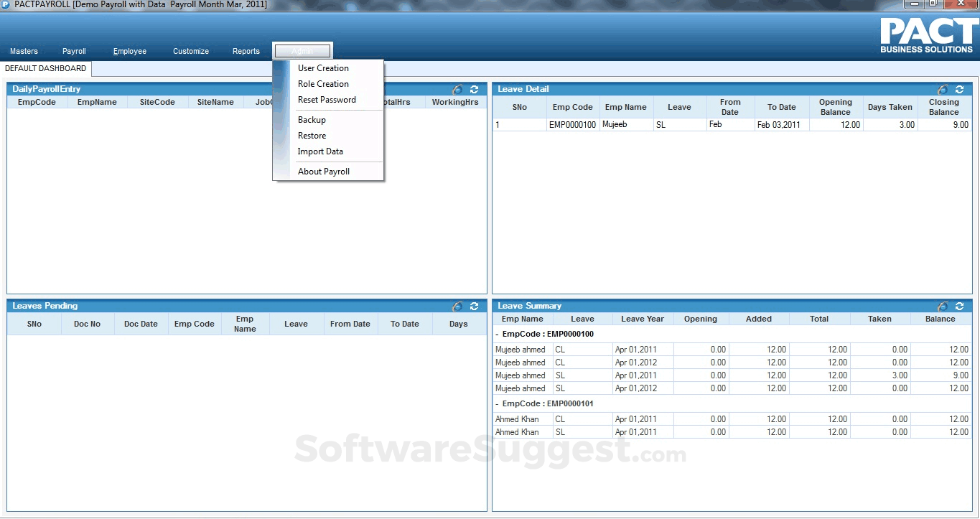Switch to the DEFAULT DASHBOARD tab
980x519 pixels.
(45, 69)
